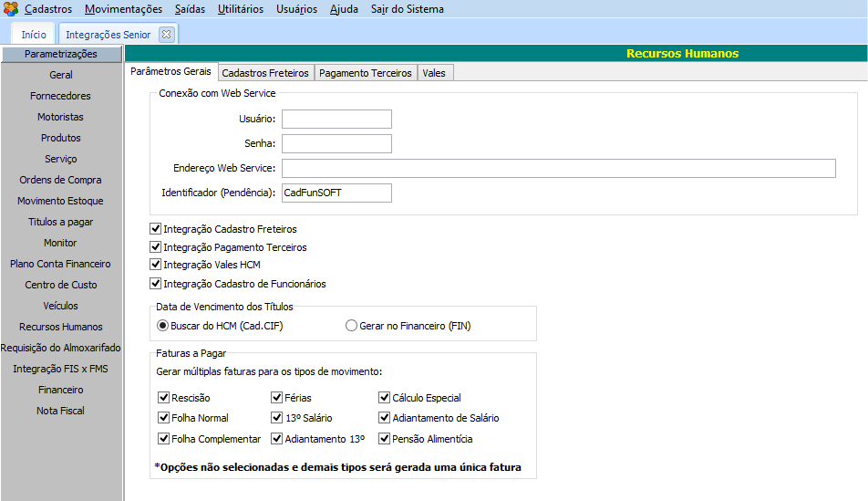Click the Parametrizações sidebar header
Viewport: 868px width, 501px height.
coord(61,54)
